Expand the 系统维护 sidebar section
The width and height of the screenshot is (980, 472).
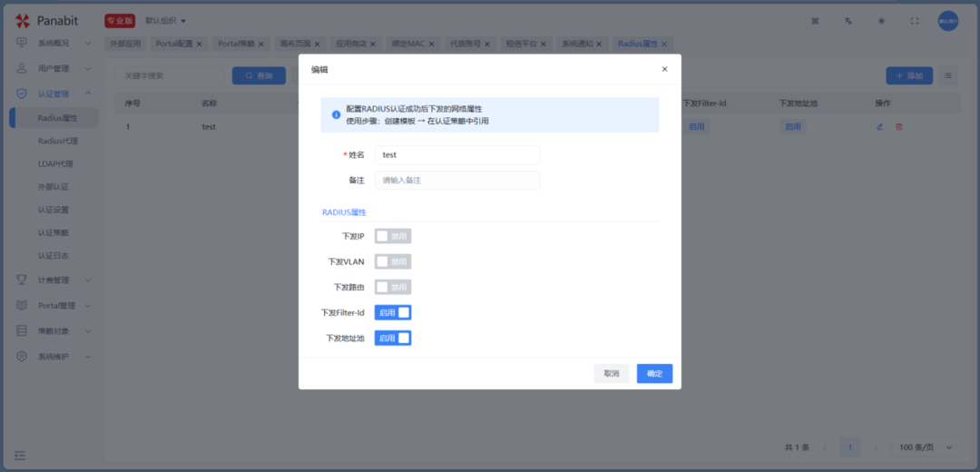(88, 357)
